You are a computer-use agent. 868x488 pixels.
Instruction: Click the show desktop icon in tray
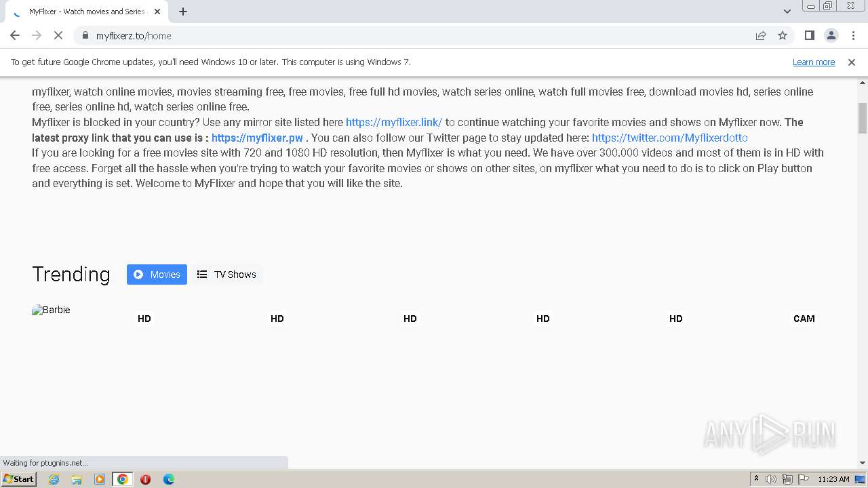point(860,479)
